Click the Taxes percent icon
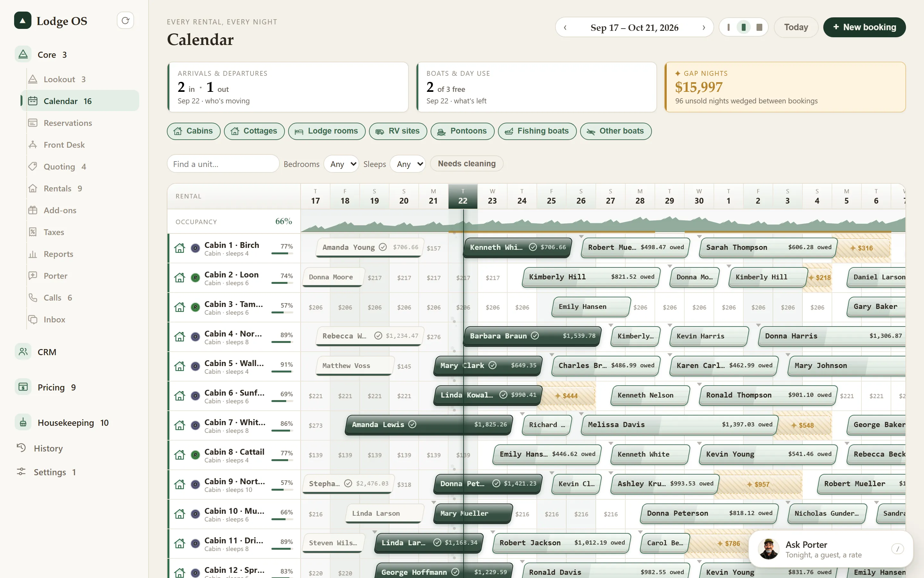 [x=33, y=232]
